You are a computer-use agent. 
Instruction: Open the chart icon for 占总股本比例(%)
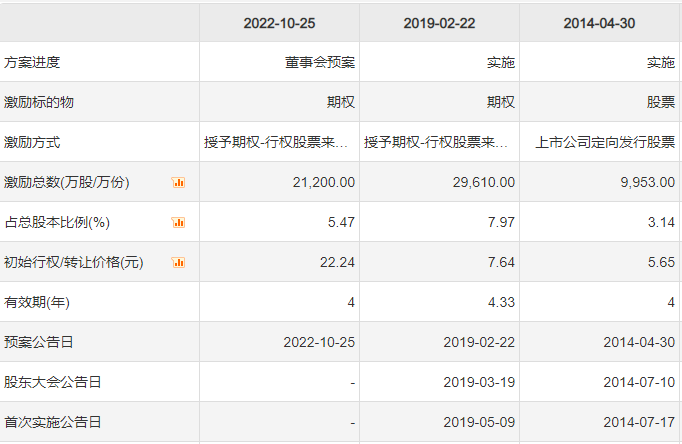(179, 222)
